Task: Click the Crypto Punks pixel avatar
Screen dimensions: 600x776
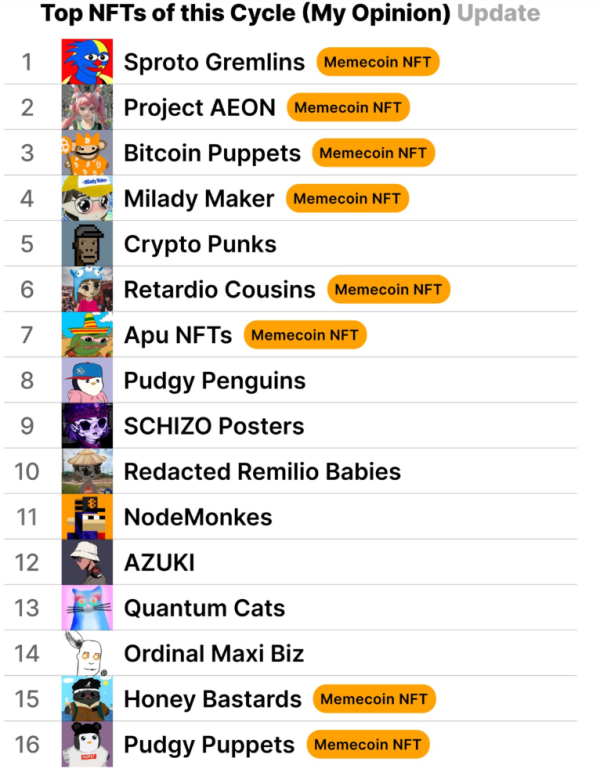Action: (87, 244)
